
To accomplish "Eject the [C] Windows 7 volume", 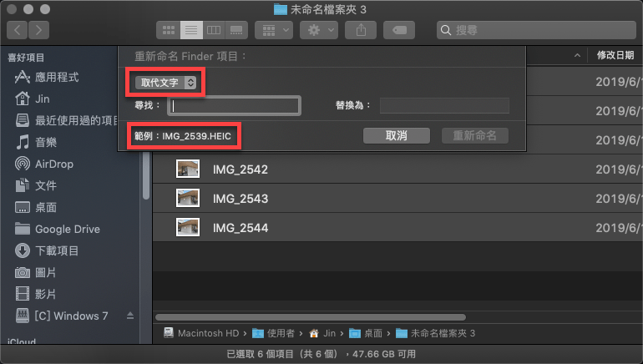I will (x=130, y=316).
